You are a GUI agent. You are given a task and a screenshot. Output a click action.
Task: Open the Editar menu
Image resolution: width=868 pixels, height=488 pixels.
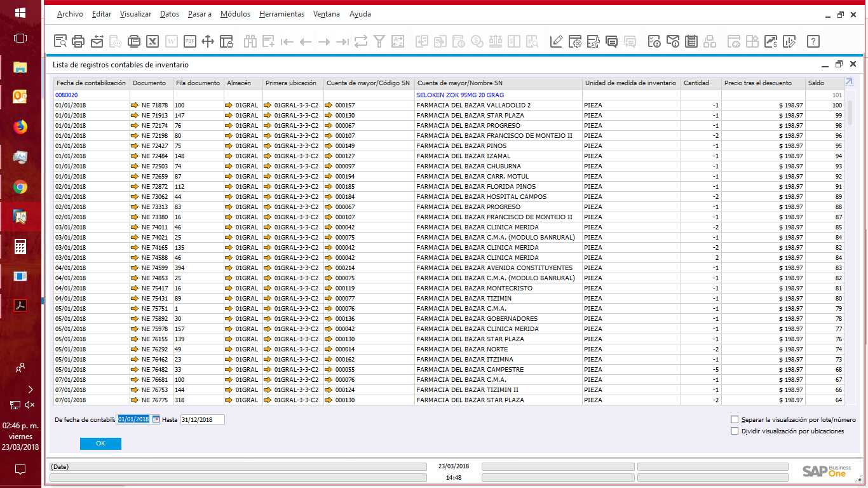pyautogui.click(x=102, y=14)
